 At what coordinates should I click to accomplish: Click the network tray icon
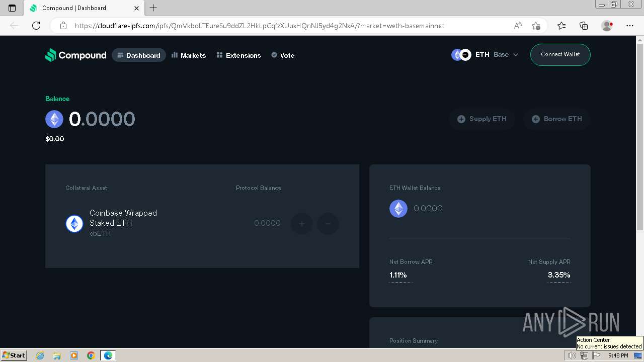coord(584,355)
